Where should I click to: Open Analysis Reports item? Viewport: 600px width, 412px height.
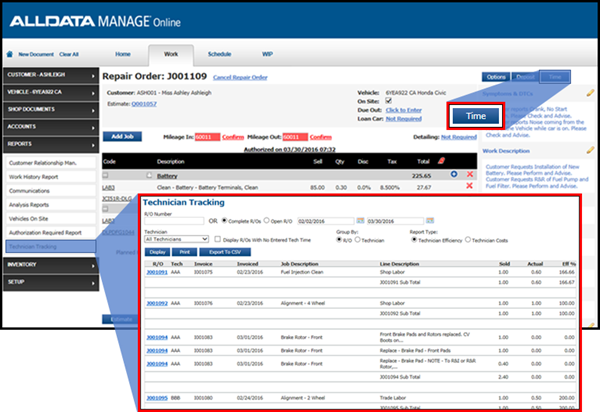pyautogui.click(x=51, y=205)
